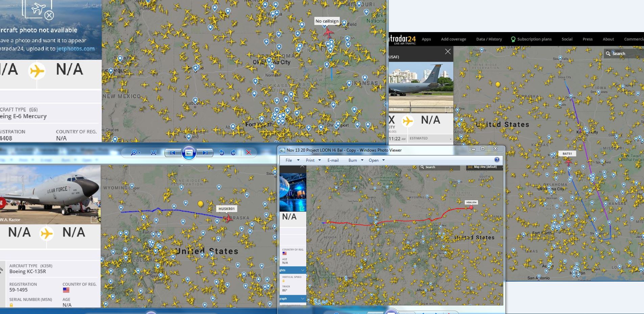Collapse the 'graph' section chevron

(303, 299)
